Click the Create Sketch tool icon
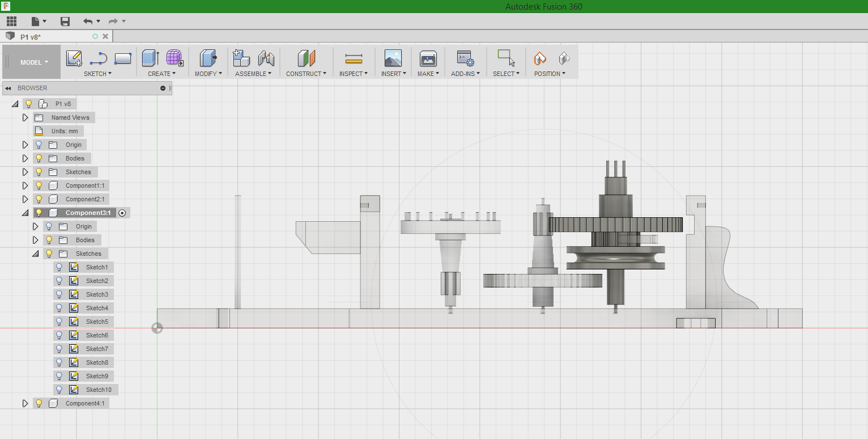Image resolution: width=868 pixels, height=439 pixels. point(74,58)
